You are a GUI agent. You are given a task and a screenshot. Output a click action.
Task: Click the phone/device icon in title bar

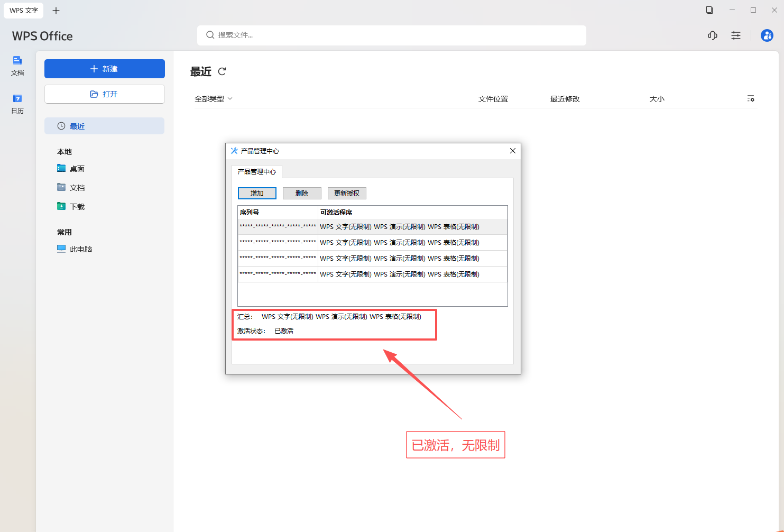pos(709,10)
